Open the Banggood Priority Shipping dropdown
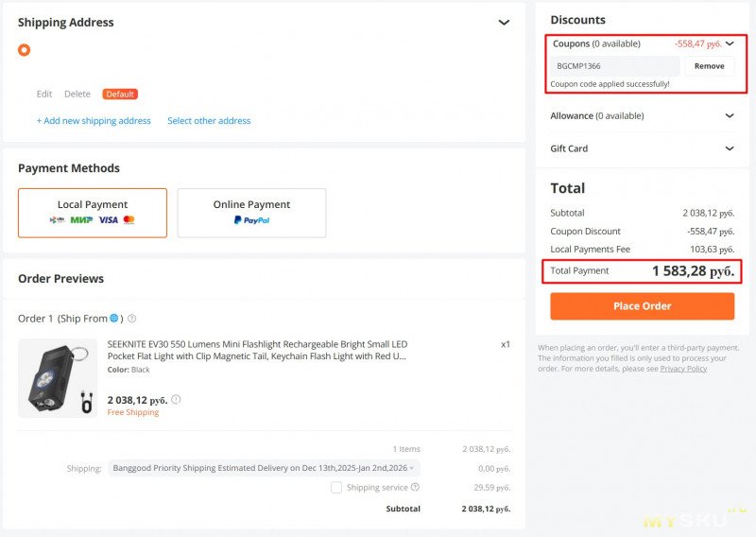The height and width of the screenshot is (537, 756). click(x=264, y=468)
